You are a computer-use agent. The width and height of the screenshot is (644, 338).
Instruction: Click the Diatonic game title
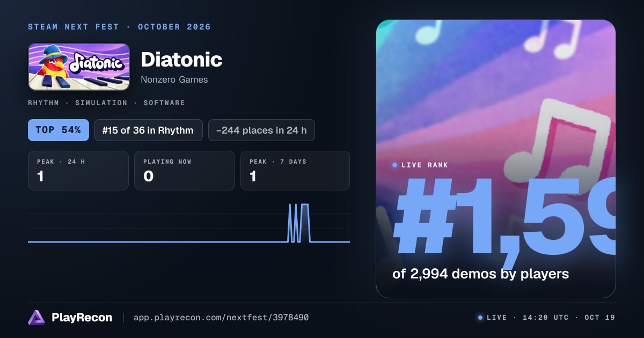(181, 60)
